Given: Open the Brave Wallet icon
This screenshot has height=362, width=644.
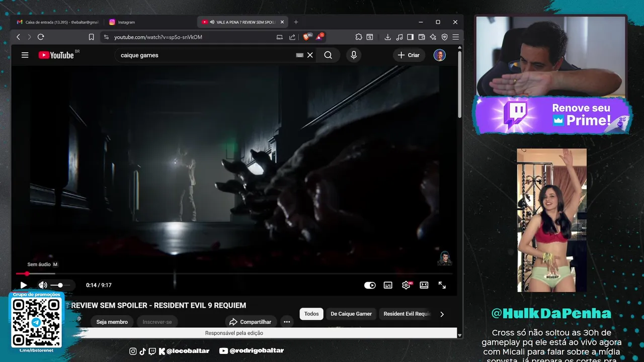Looking at the screenshot, I should (422, 37).
